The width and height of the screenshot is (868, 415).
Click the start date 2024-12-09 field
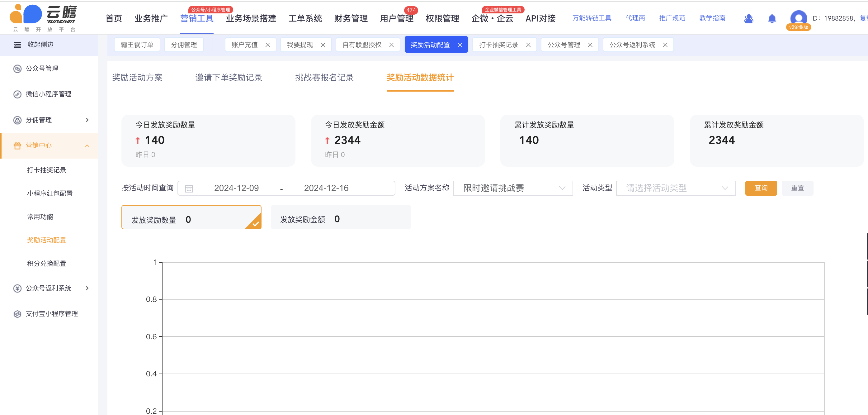tap(236, 188)
